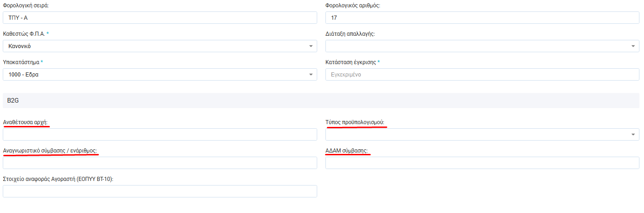Click the Φορολογικός αριθμός label text
This screenshot has height=213, width=644.
[x=352, y=5]
